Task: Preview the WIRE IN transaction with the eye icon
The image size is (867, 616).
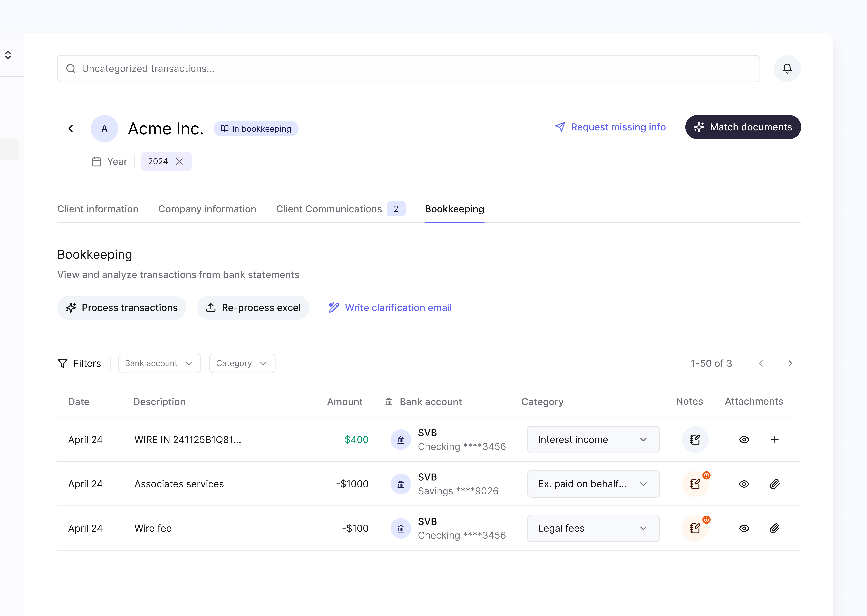Action: click(x=744, y=440)
